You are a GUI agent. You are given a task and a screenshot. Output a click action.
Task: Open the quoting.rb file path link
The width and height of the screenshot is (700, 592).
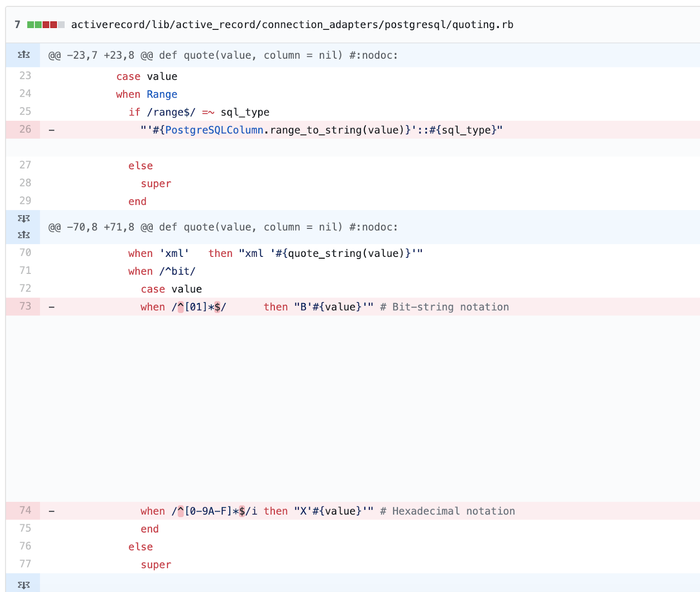[x=292, y=25]
